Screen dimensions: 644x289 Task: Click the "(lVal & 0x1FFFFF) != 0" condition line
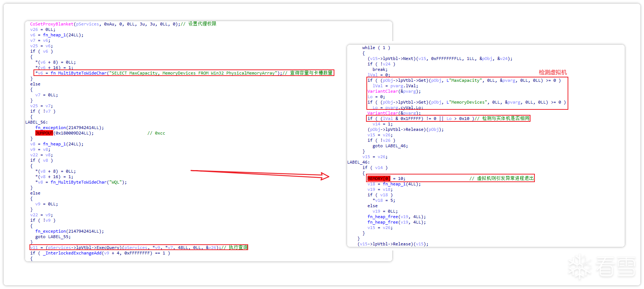pos(448,119)
